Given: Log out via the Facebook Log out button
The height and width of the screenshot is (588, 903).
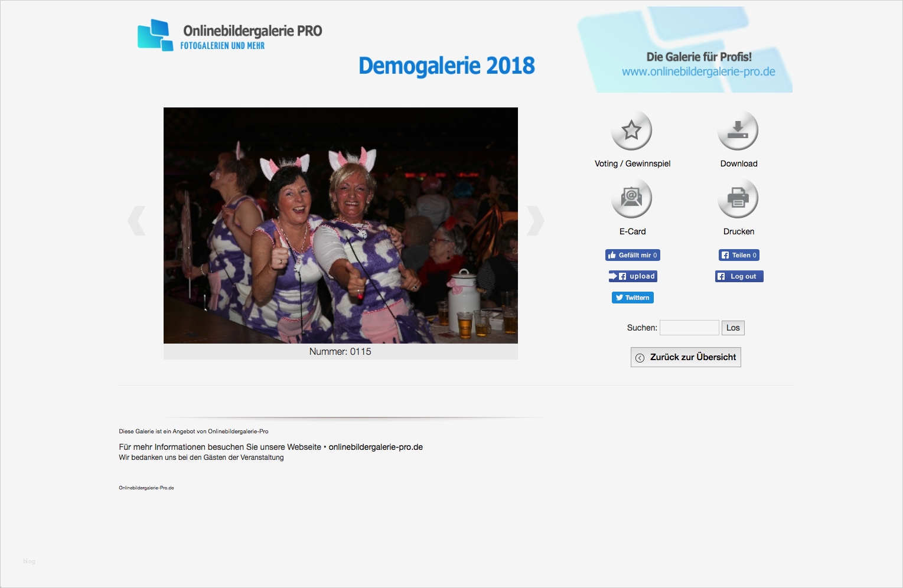Looking at the screenshot, I should coord(739,276).
